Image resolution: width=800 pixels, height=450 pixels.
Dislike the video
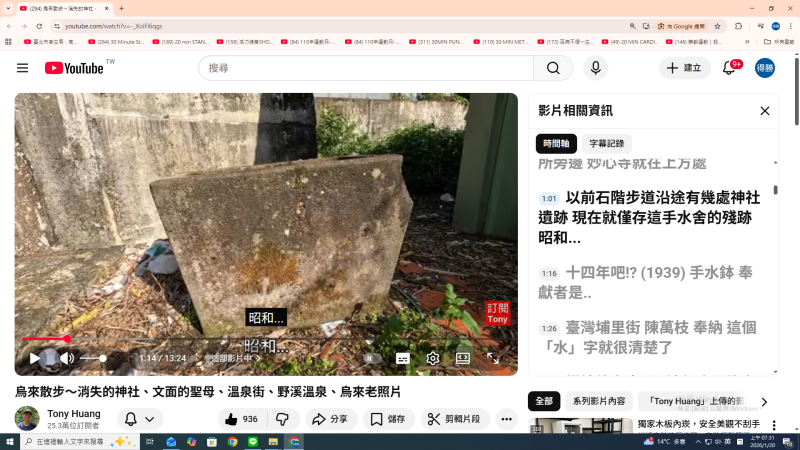(282, 419)
